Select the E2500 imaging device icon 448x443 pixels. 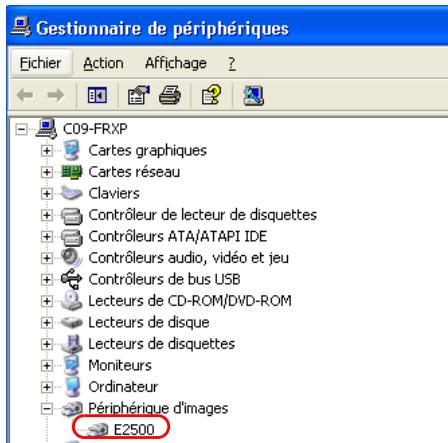[97, 429]
